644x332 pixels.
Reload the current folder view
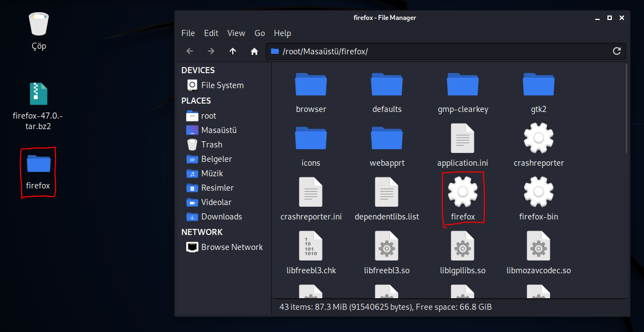pyautogui.click(x=616, y=52)
